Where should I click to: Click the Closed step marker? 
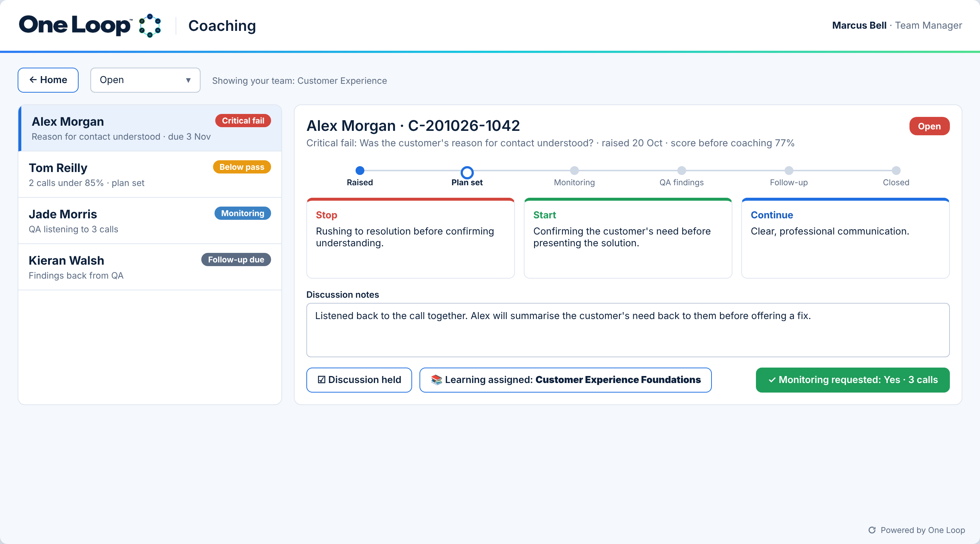click(x=896, y=171)
